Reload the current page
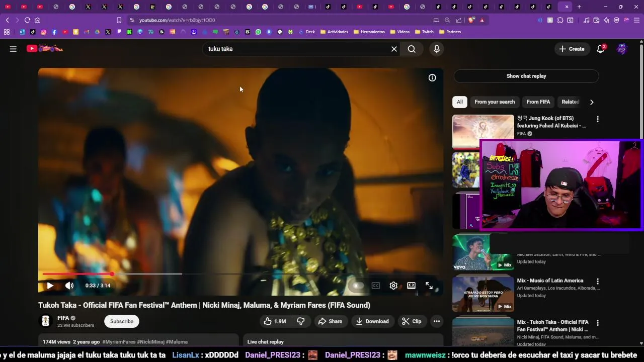Screen dimensions: 644x362 pyautogui.click(x=27, y=20)
